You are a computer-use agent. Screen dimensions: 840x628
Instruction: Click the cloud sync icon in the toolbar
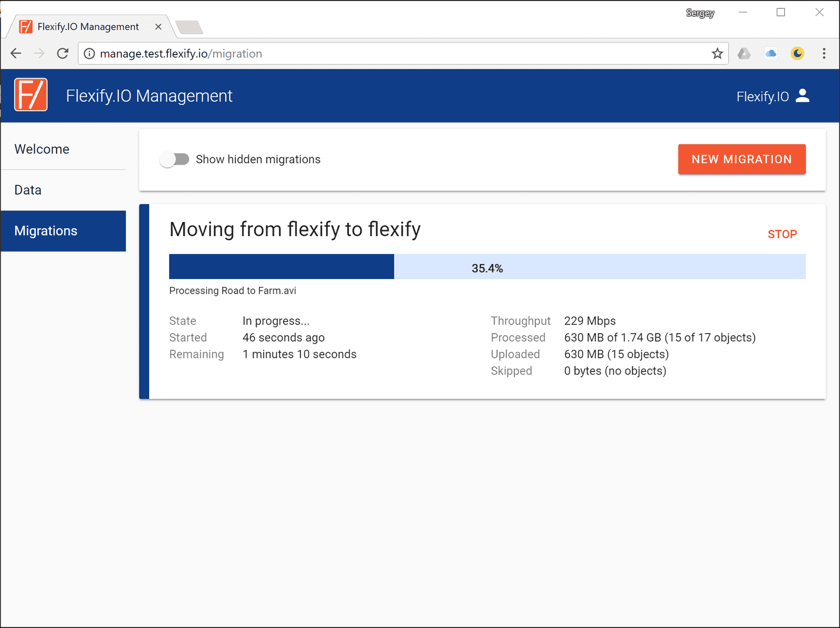[x=771, y=53]
